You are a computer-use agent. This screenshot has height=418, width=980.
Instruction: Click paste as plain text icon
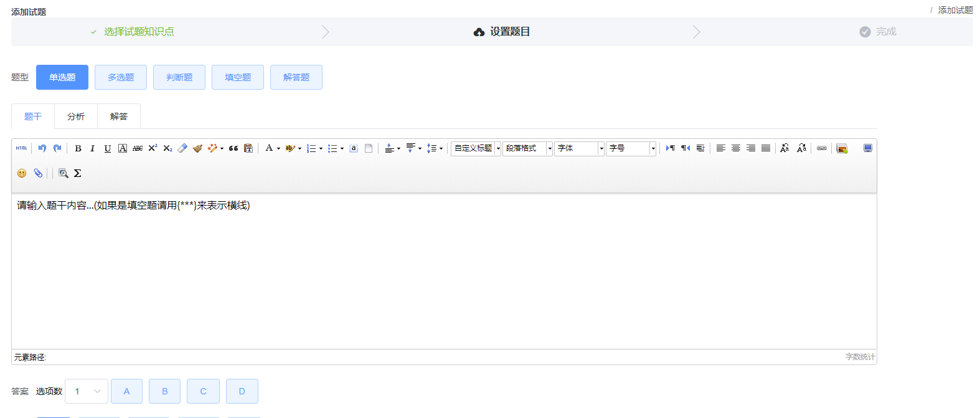click(248, 148)
